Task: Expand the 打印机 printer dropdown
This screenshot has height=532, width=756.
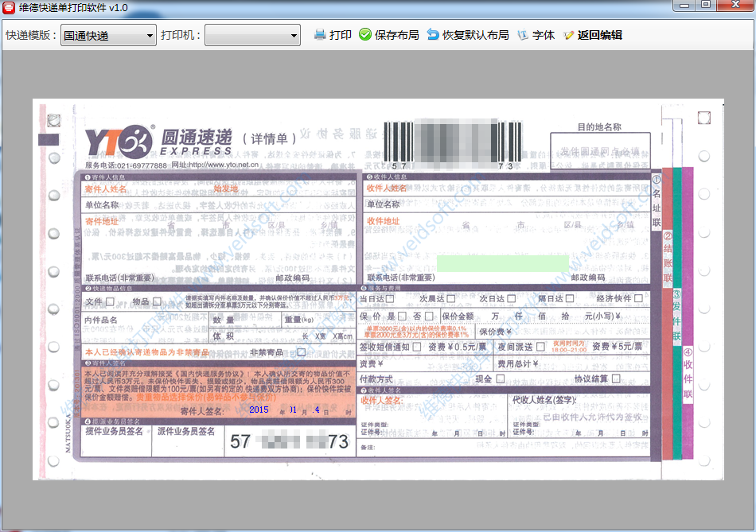Action: point(252,35)
